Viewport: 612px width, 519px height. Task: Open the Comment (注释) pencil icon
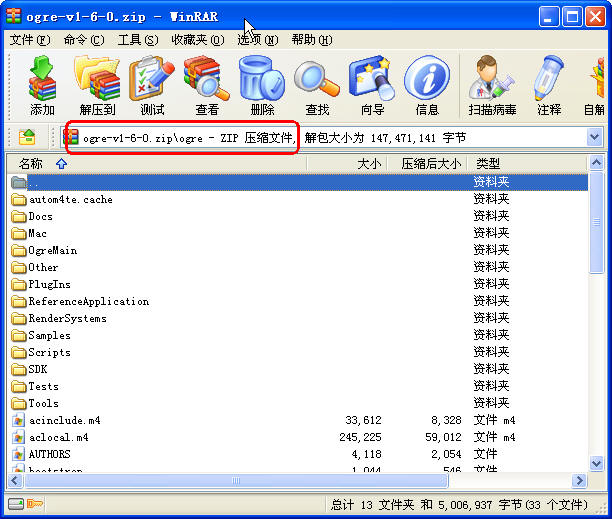pos(549,78)
